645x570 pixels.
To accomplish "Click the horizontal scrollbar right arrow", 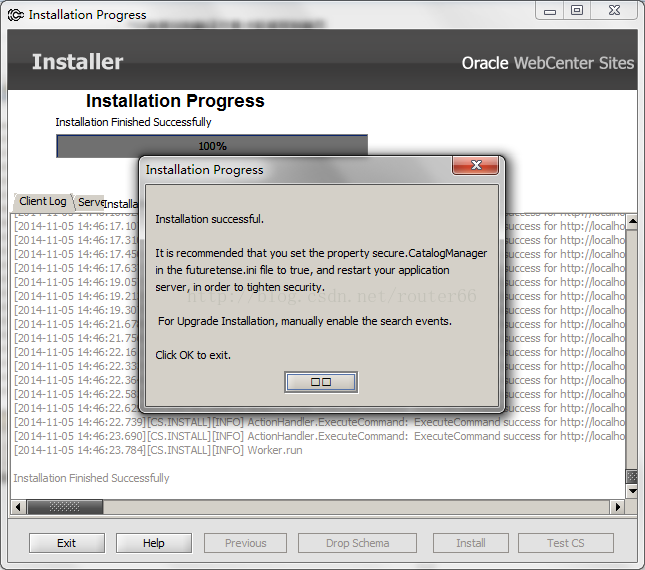I will pyautogui.click(x=617, y=507).
